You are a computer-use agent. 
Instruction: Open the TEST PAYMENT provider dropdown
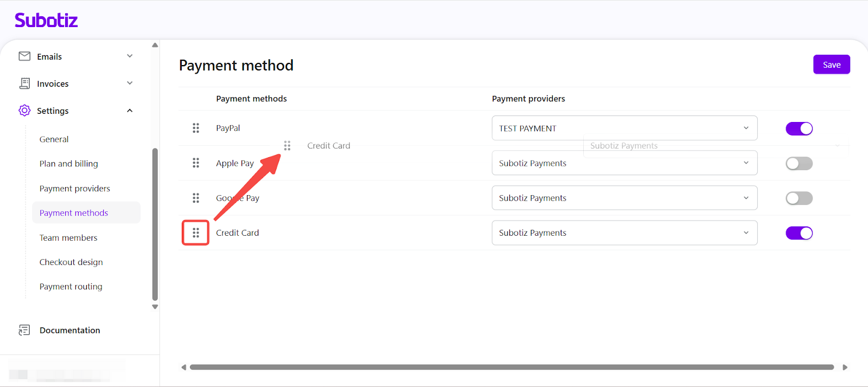pos(624,128)
